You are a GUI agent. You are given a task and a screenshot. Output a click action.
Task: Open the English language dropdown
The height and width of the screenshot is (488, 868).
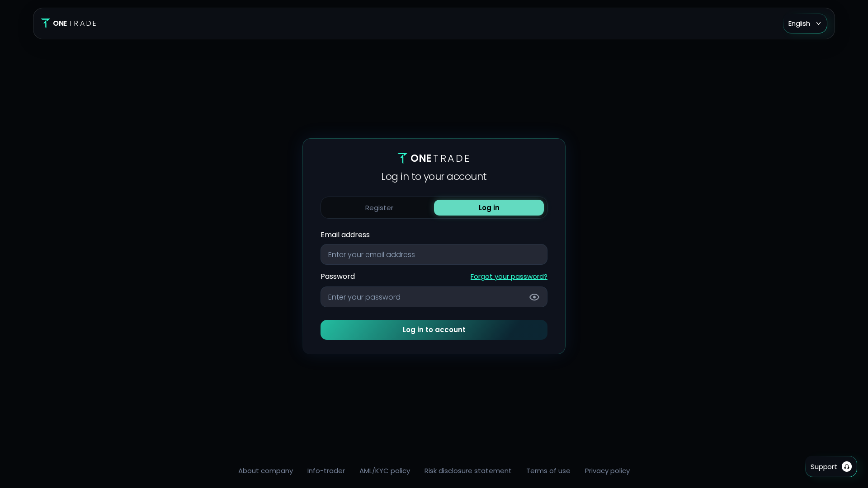click(805, 23)
